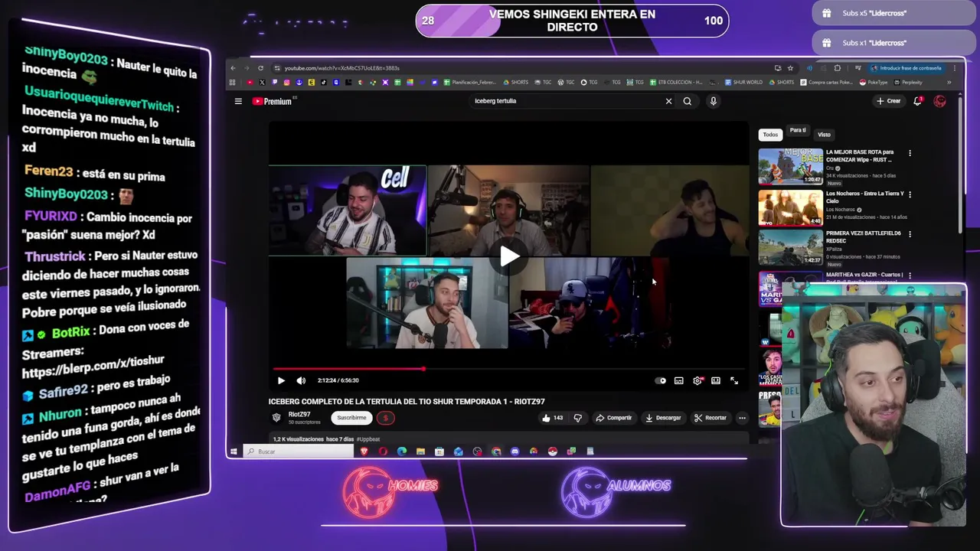Open options menu for 'BATTLEFIELD6 REDSEC' video
980x551 pixels.
click(x=910, y=234)
